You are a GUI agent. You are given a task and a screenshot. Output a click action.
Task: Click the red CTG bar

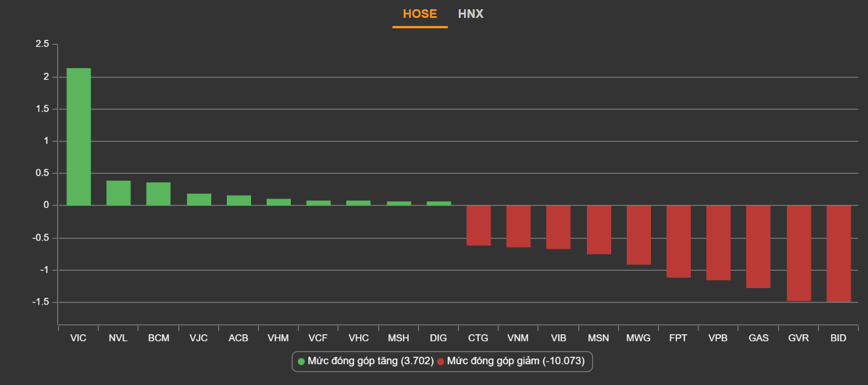[x=478, y=226]
